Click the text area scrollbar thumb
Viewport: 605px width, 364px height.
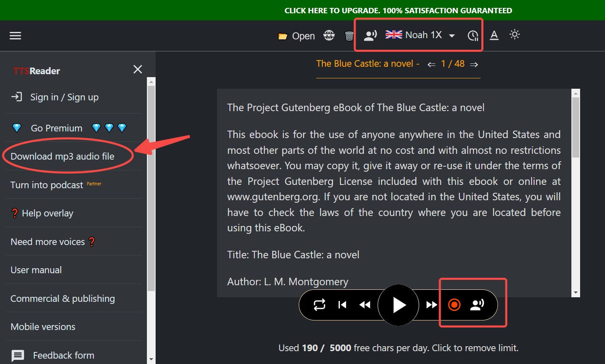pyautogui.click(x=576, y=127)
